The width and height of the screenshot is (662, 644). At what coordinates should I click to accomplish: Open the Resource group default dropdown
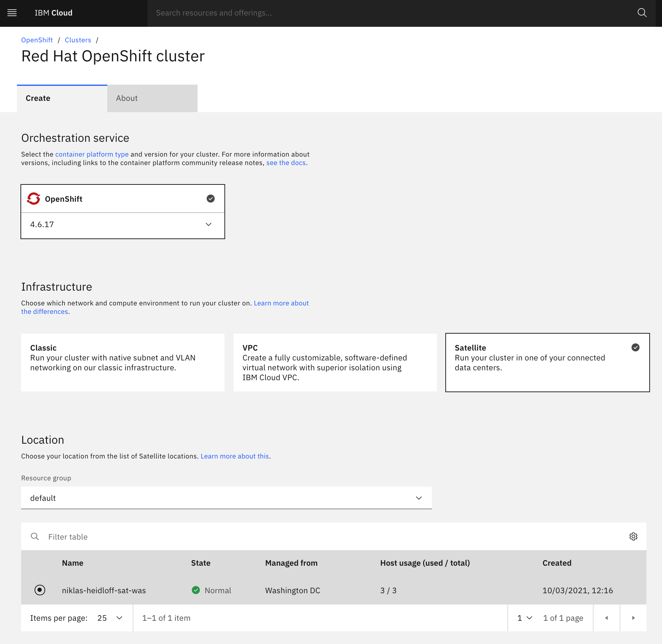227,498
